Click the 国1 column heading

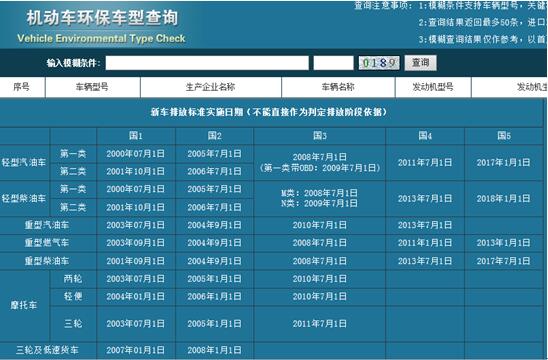pyautogui.click(x=136, y=136)
